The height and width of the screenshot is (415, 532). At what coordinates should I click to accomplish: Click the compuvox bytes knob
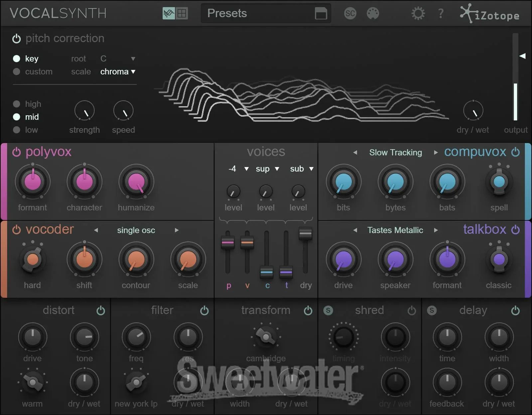(395, 182)
